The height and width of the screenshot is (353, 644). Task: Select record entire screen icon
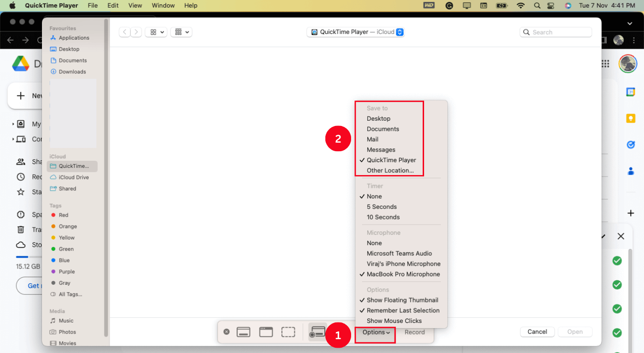click(318, 332)
